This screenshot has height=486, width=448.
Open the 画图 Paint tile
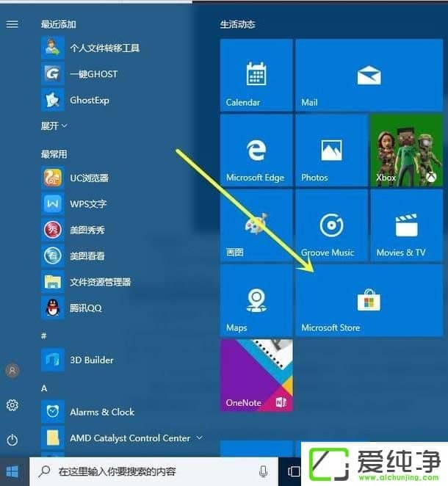coord(256,225)
